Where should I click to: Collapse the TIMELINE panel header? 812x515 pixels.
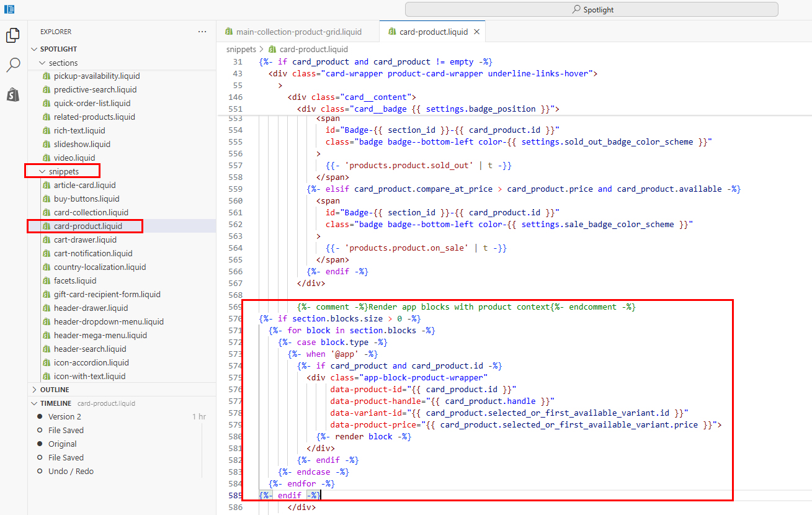click(56, 403)
